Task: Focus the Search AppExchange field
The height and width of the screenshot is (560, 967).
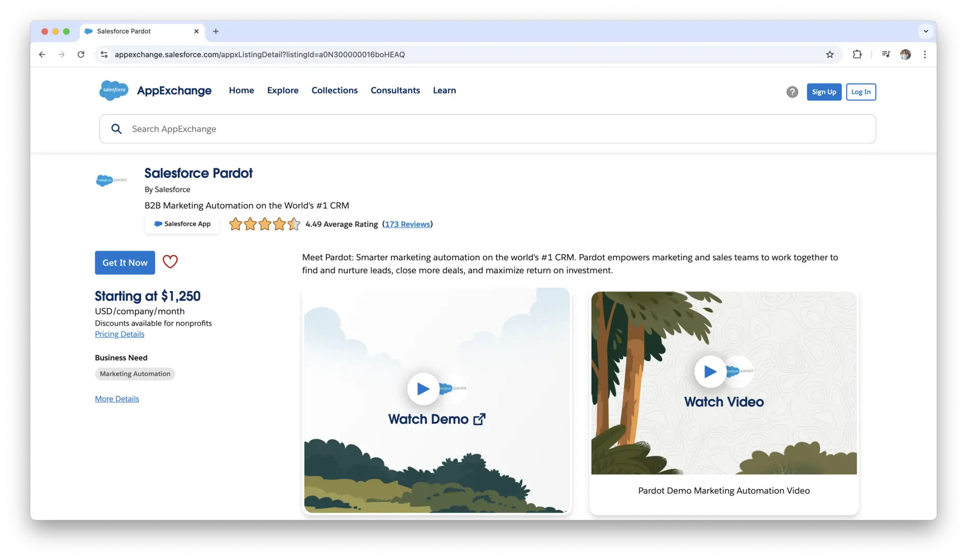Action: click(x=487, y=129)
